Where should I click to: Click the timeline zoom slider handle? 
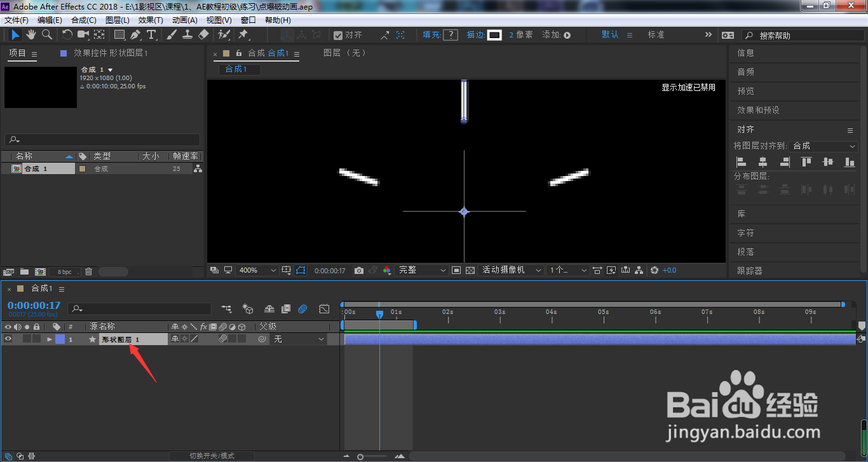click(x=360, y=457)
